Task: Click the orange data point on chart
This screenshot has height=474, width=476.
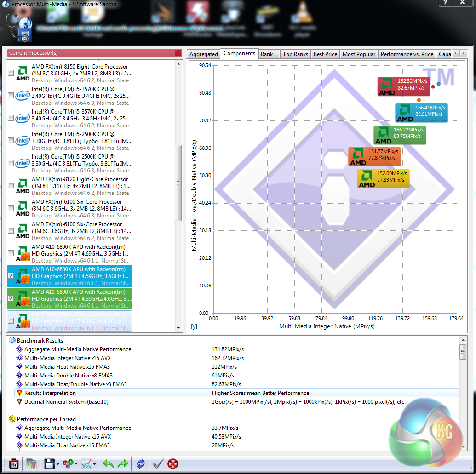Action: (419, 100)
